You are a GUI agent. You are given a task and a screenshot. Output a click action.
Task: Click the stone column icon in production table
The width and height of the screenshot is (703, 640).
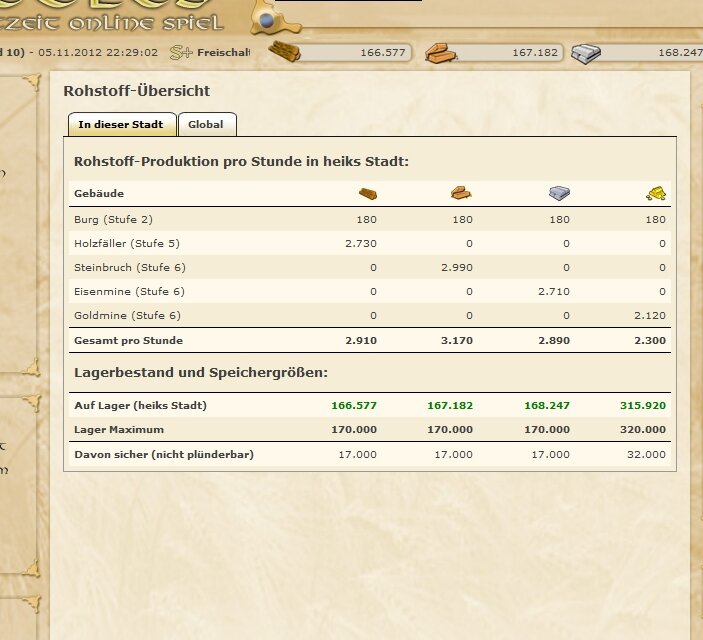pos(462,193)
